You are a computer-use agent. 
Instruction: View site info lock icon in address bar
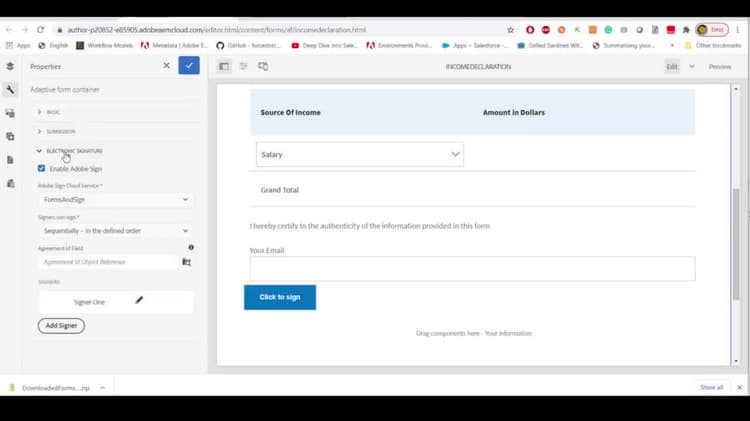[x=59, y=30]
